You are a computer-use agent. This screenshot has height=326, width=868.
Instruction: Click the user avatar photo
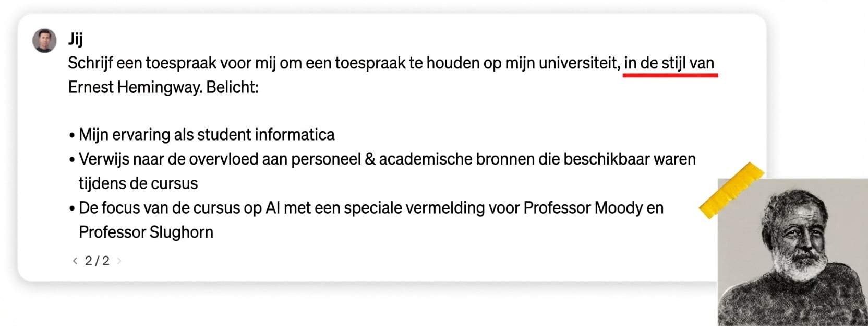click(x=44, y=41)
